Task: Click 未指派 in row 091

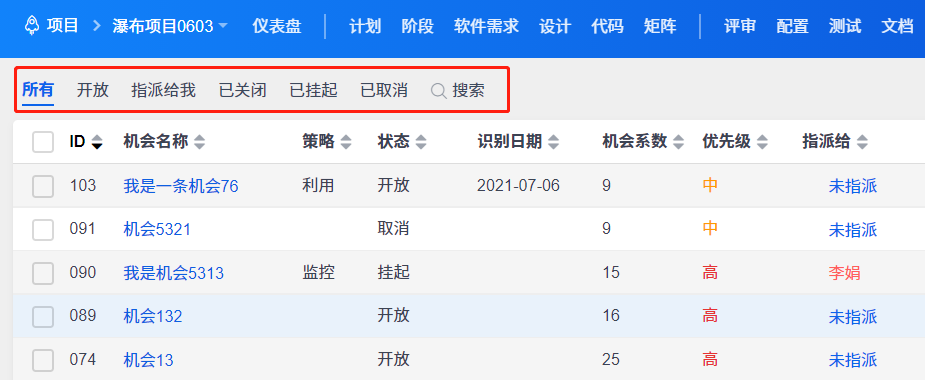Action: 853,230
